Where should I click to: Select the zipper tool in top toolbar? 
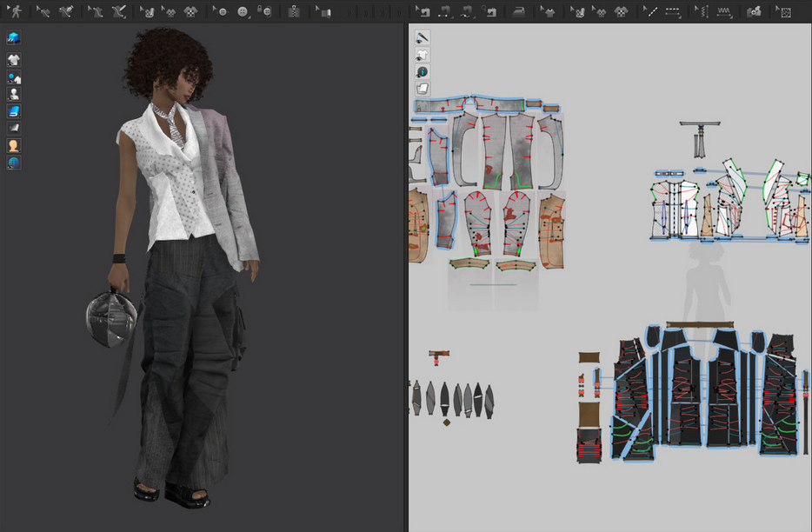(294, 12)
